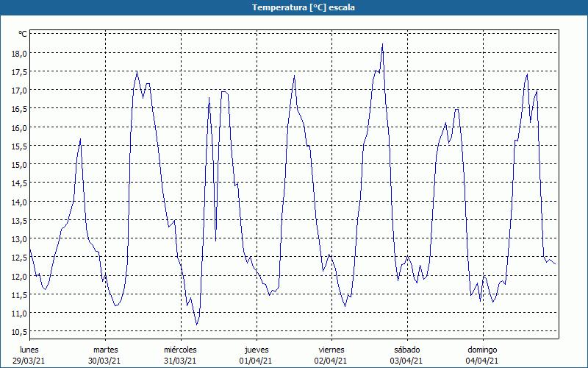Select the 13,0 axis value
The width and height of the screenshot is (588, 368).
[19, 238]
